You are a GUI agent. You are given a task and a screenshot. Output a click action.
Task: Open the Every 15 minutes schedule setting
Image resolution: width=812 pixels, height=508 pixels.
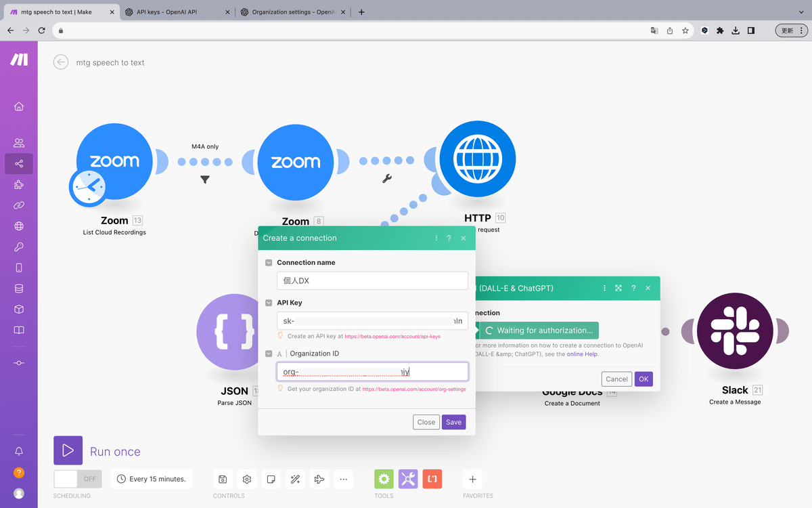click(152, 479)
